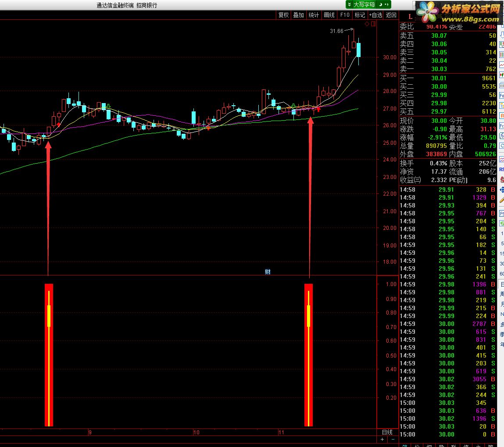Click the 财 marker on the chart
This screenshot has height=447, width=504.
[268, 272]
